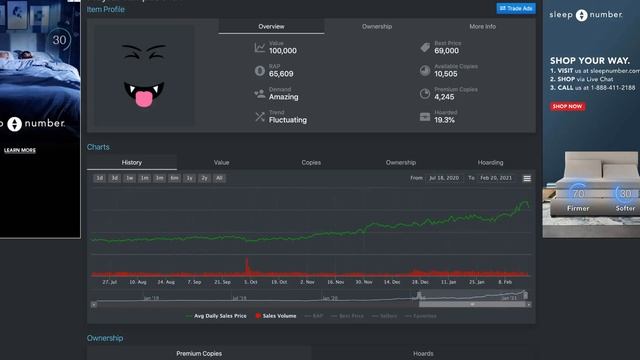Viewport: 640px width, 360px height.
Task: Click the 10,505 available copies value
Action: pyautogui.click(x=446, y=74)
